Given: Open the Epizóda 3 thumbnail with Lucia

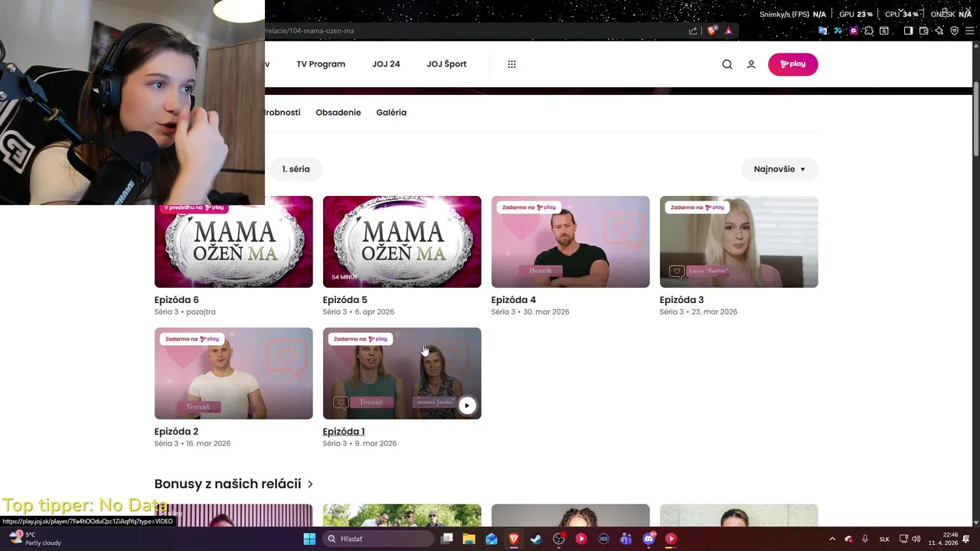Looking at the screenshot, I should coord(739,242).
